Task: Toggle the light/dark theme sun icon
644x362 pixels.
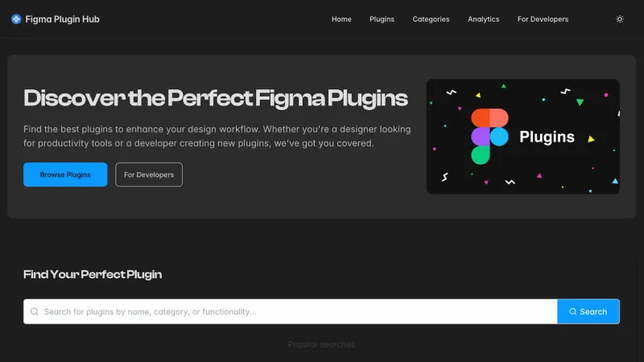Action: [619, 19]
